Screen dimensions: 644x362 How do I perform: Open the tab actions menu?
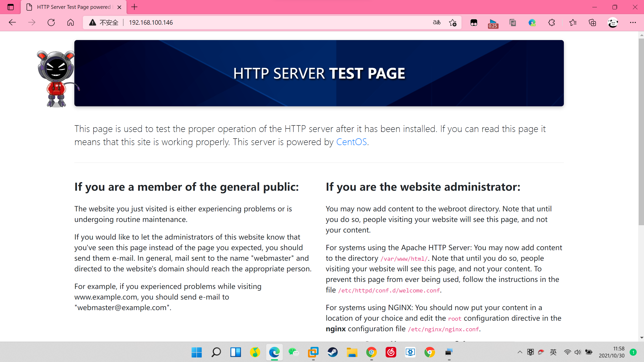11,7
